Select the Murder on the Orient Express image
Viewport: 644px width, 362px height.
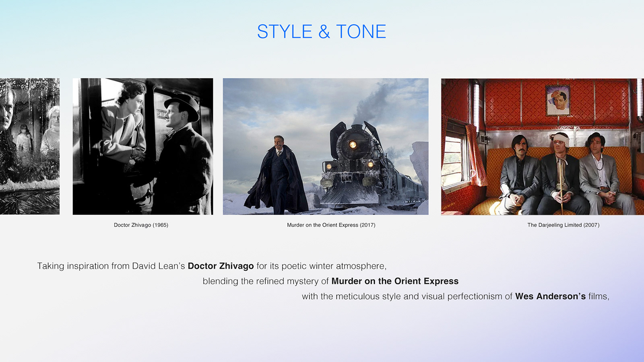pyautogui.click(x=326, y=146)
